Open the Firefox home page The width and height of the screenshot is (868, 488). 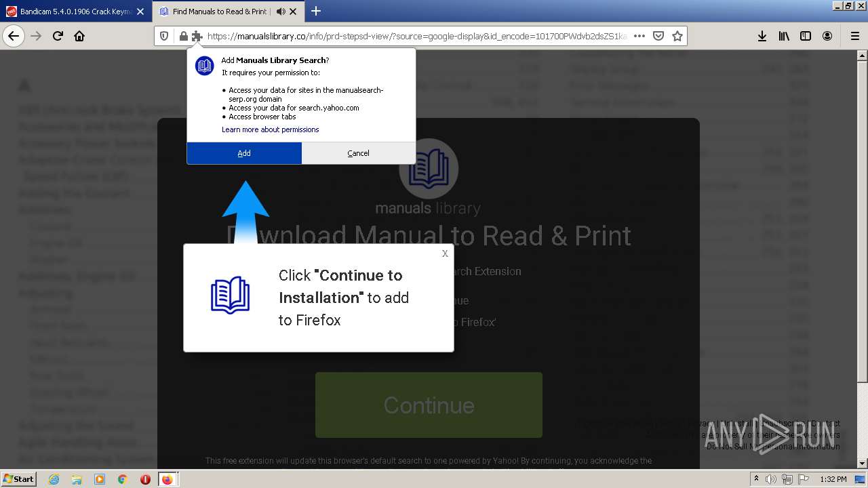pyautogui.click(x=79, y=36)
